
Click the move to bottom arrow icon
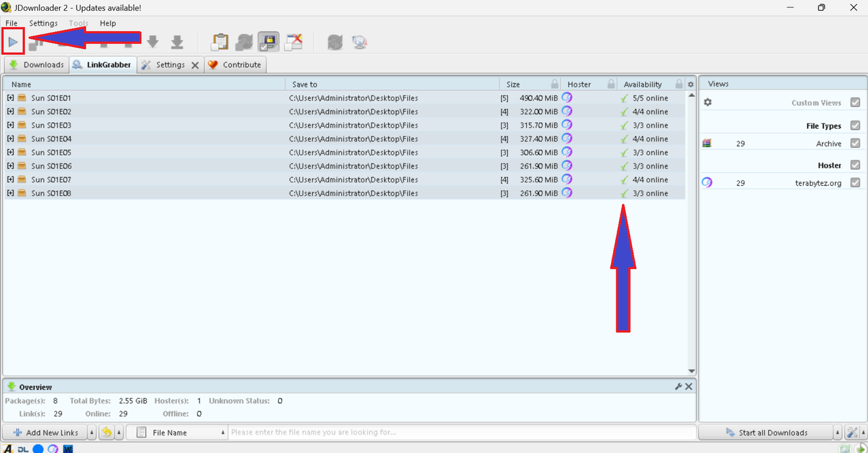click(177, 42)
